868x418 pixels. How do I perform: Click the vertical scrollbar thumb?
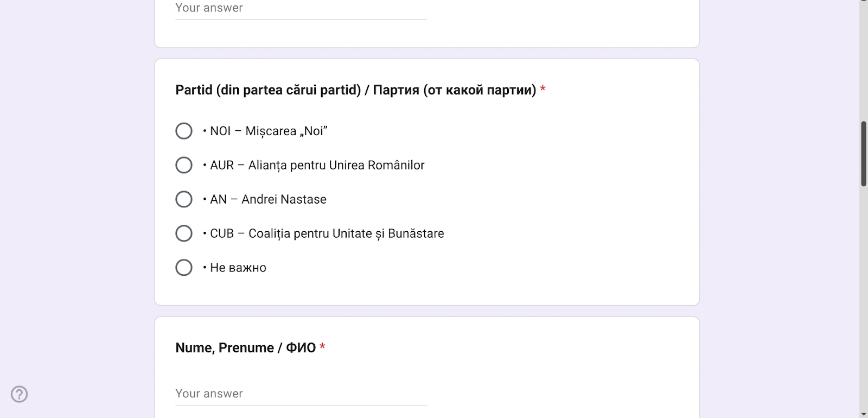pyautogui.click(x=863, y=154)
